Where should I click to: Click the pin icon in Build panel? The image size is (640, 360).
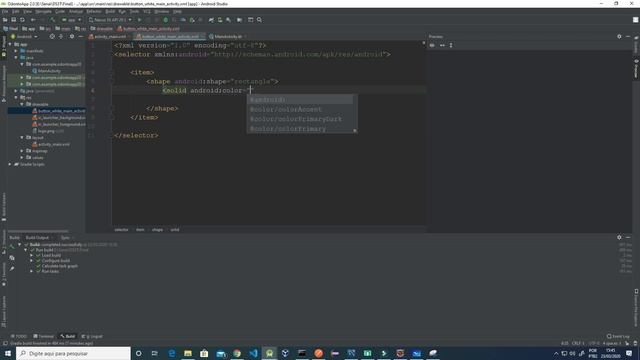(12, 269)
